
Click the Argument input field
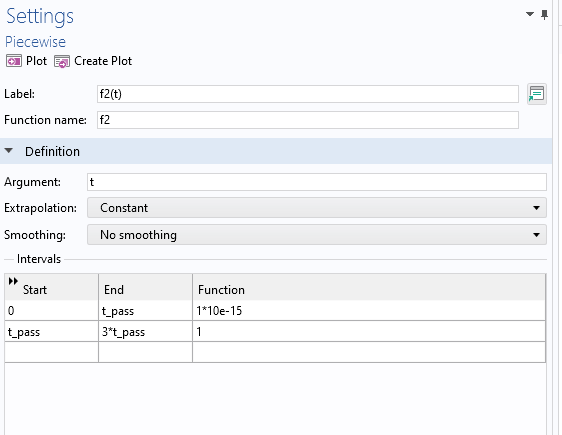tap(317, 182)
